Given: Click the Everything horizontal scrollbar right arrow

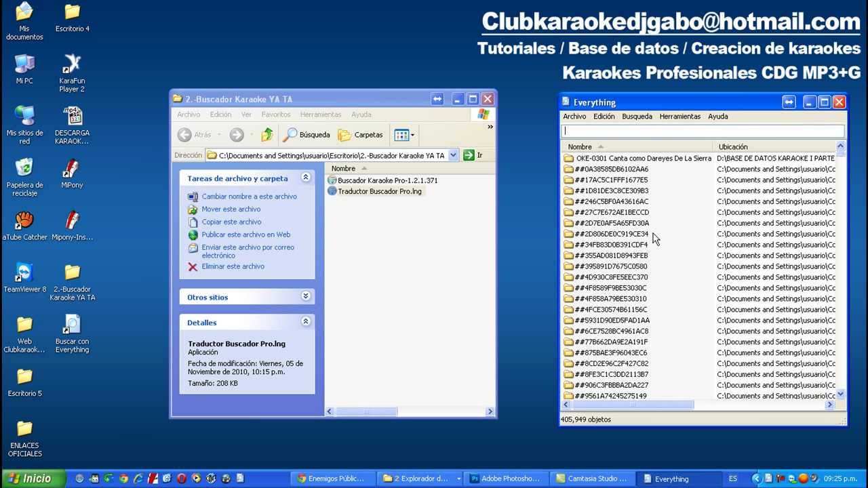Looking at the screenshot, I should [x=829, y=405].
